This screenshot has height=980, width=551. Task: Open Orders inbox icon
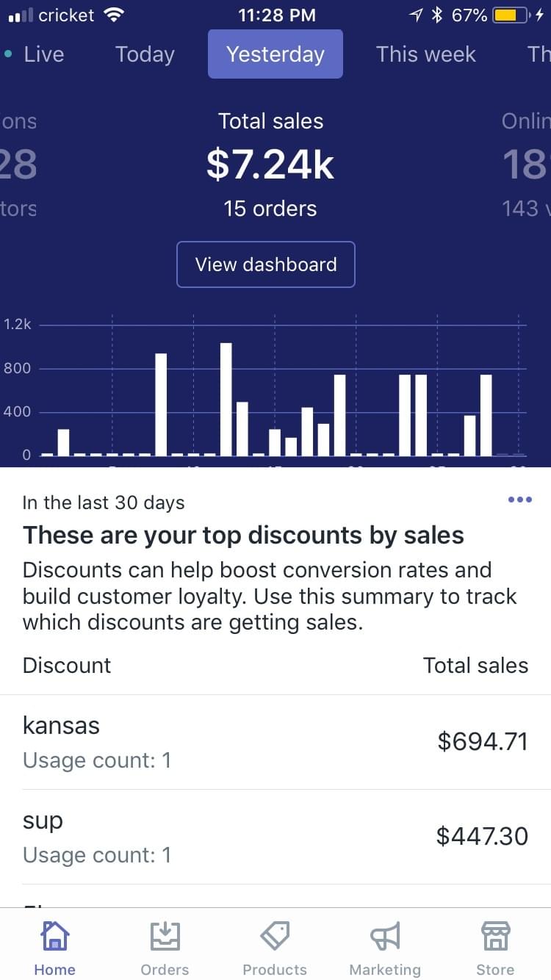pos(165,937)
